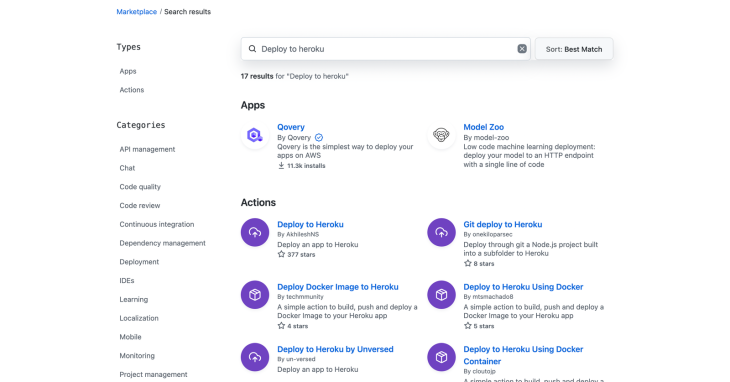Click the search magnifier icon
The image size is (730, 382).
[x=252, y=49]
